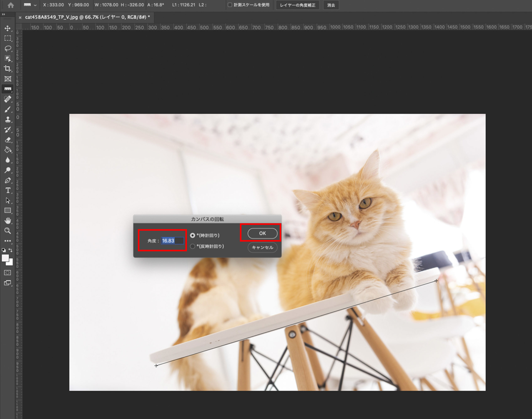Image resolution: width=532 pixels, height=419 pixels.
Task: Select the Ruler tool in the toolbar
Action: point(8,89)
